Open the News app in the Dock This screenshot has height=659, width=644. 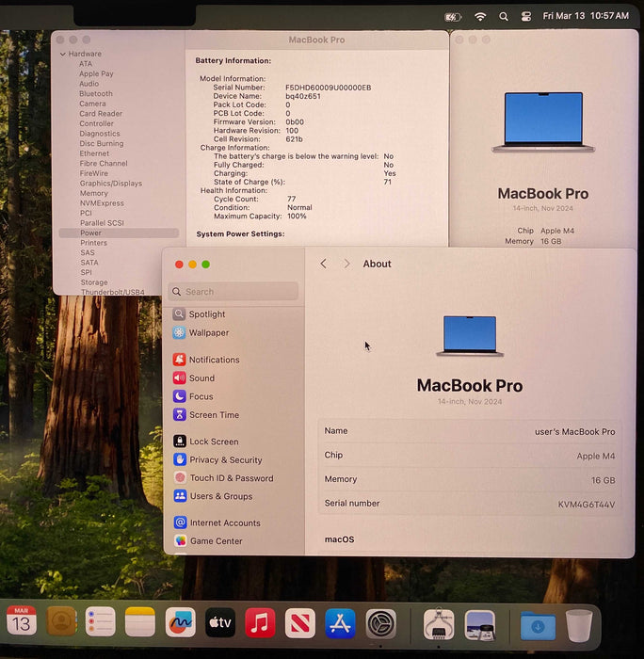coord(299,623)
